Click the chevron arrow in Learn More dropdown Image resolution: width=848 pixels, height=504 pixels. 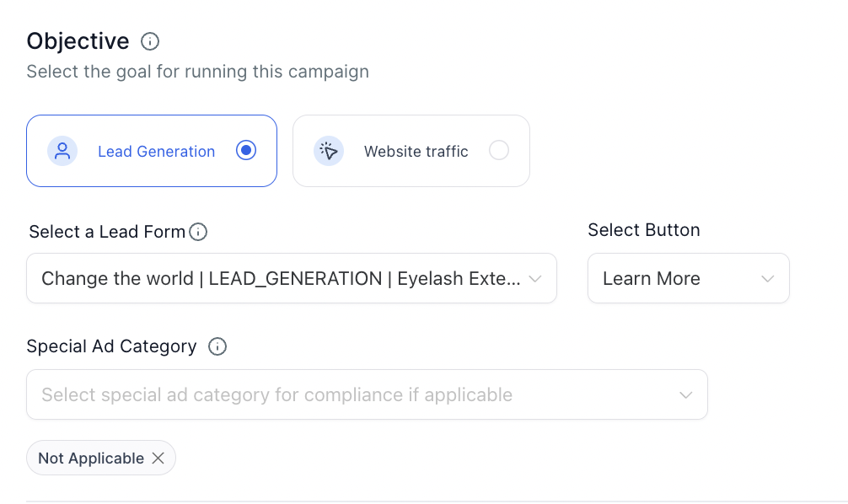click(767, 279)
